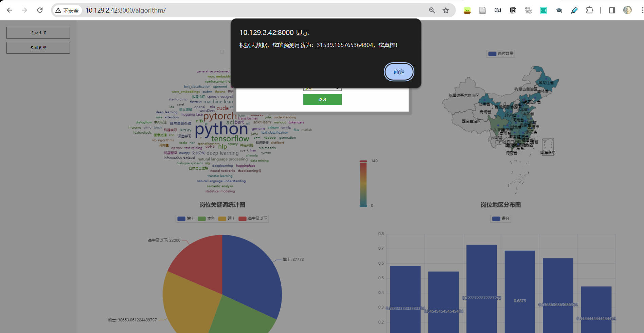
Task: Click the GitZip extension icon
Action: pos(528,10)
